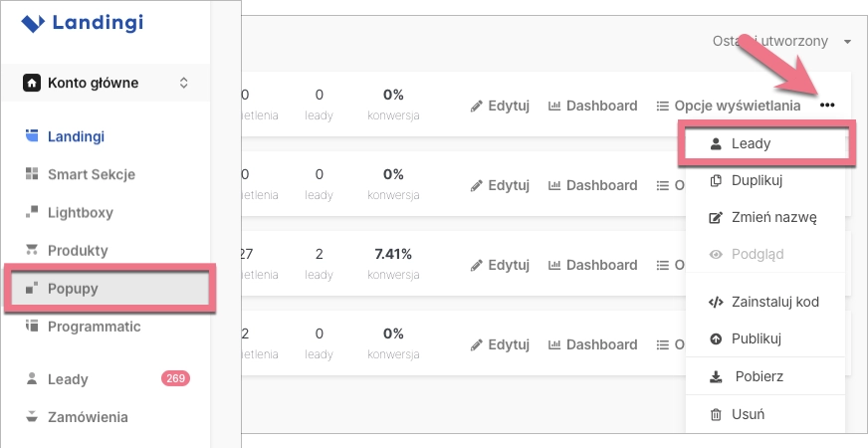Image resolution: width=868 pixels, height=448 pixels.
Task: Click the Lightboxy sidebar icon
Action: (x=31, y=212)
